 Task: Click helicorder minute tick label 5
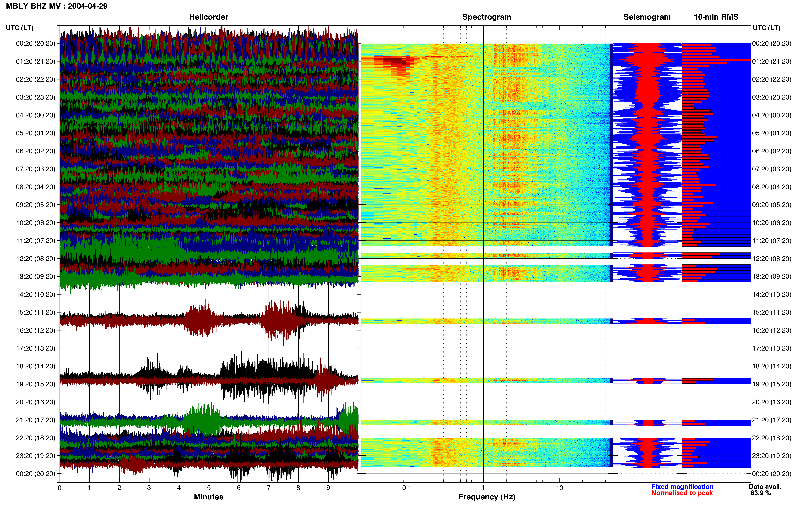(209, 488)
